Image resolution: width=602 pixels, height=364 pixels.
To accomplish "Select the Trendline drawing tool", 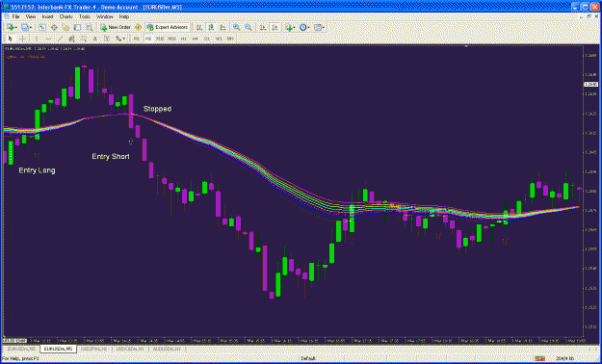I will [x=60, y=39].
